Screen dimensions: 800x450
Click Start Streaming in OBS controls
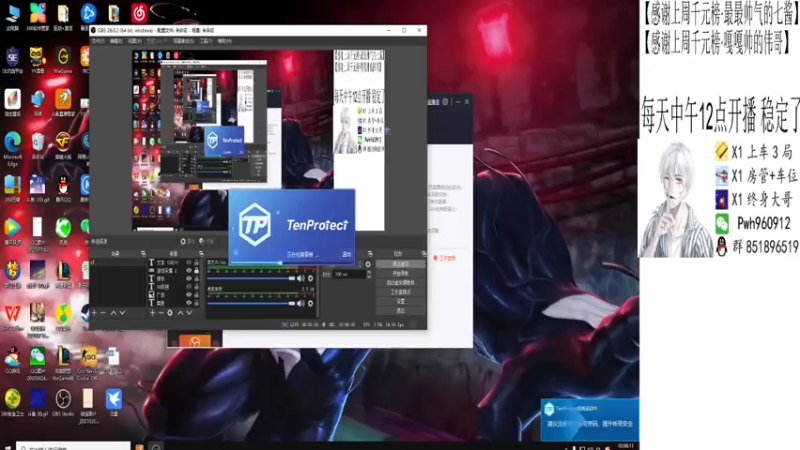pos(401,264)
